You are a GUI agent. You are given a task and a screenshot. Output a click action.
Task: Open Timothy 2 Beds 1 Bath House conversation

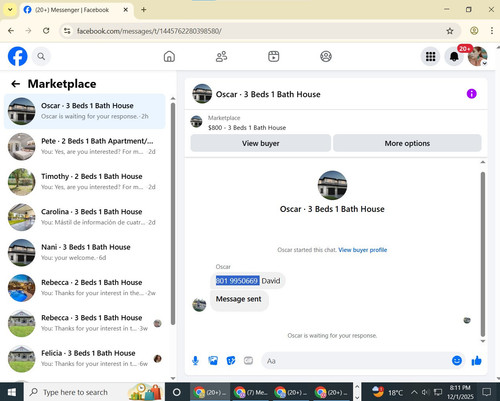coord(85,182)
